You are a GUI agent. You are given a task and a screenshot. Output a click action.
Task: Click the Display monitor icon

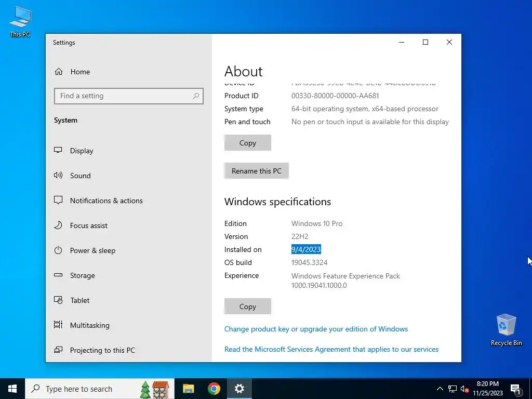tap(58, 150)
